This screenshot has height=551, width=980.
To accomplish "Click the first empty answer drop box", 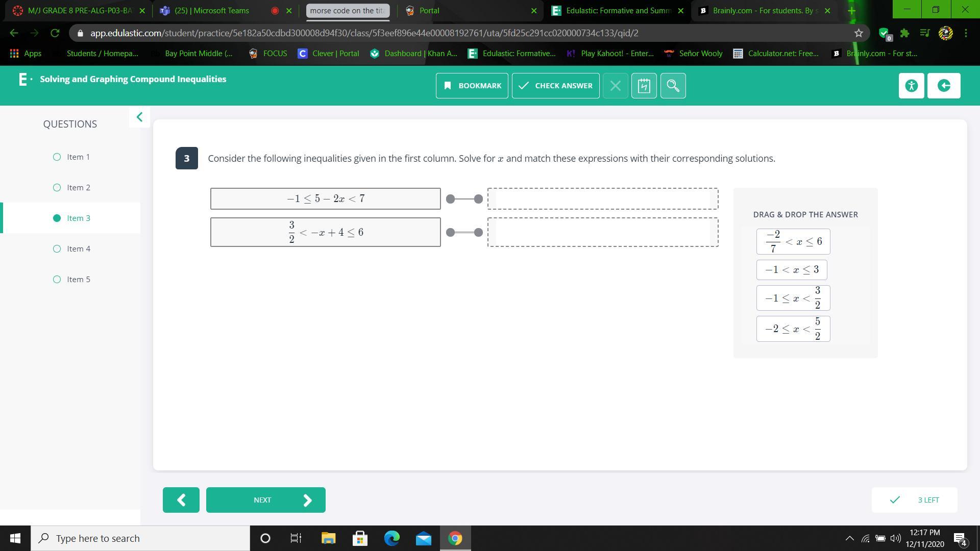I will [x=602, y=198].
